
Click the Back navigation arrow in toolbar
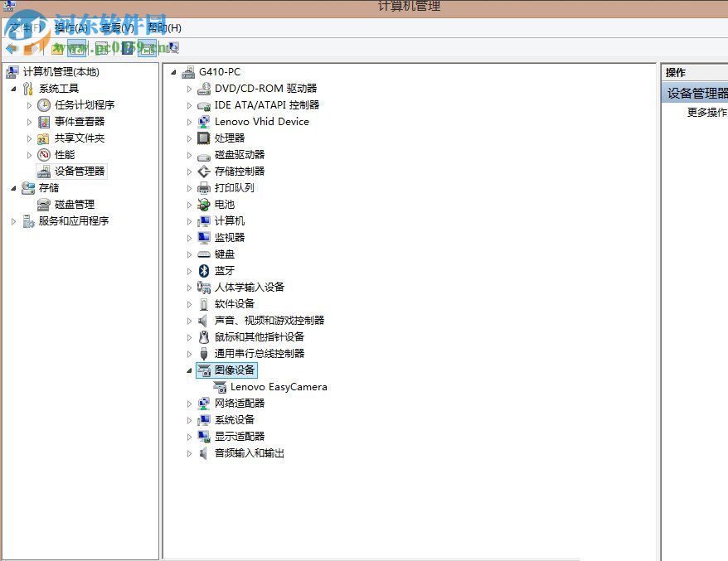coord(11,47)
